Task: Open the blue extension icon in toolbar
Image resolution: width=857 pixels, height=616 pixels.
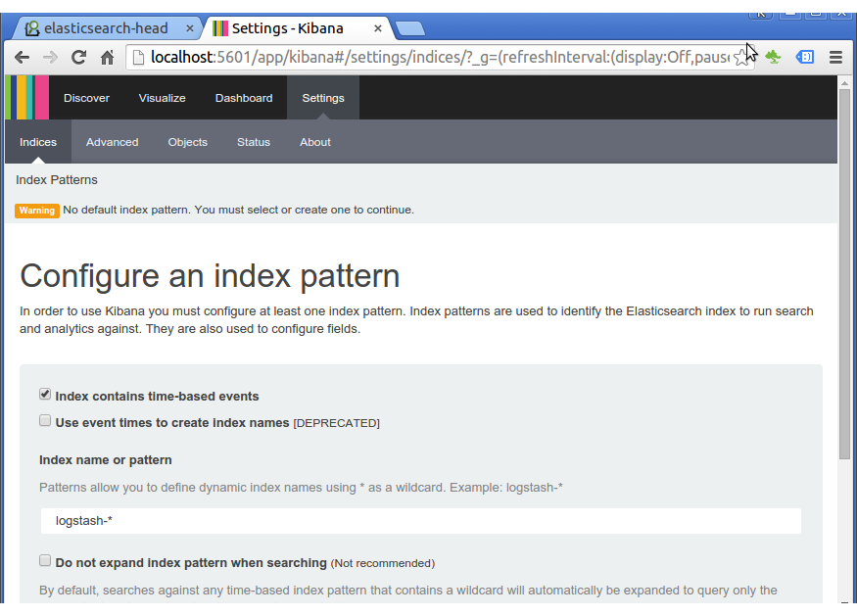Action: (804, 57)
